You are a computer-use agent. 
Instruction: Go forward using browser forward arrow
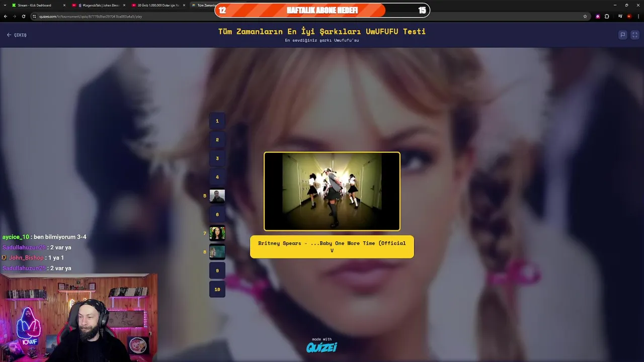(x=14, y=16)
